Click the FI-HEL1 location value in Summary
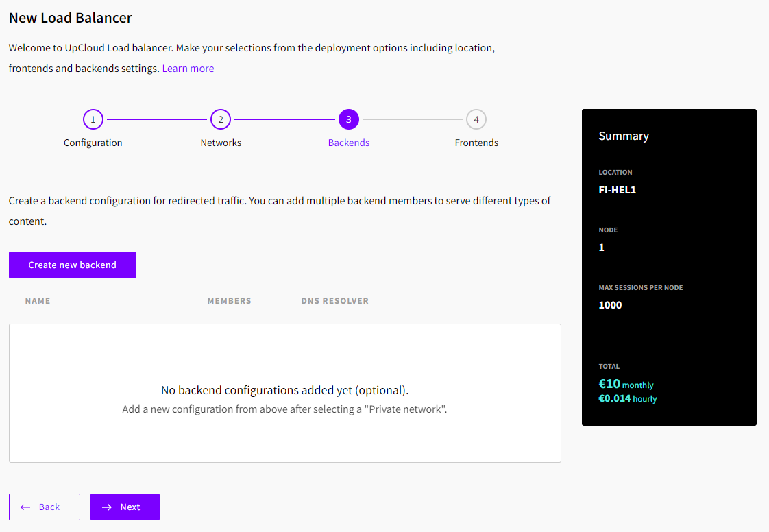This screenshot has height=532, width=769. tap(617, 190)
